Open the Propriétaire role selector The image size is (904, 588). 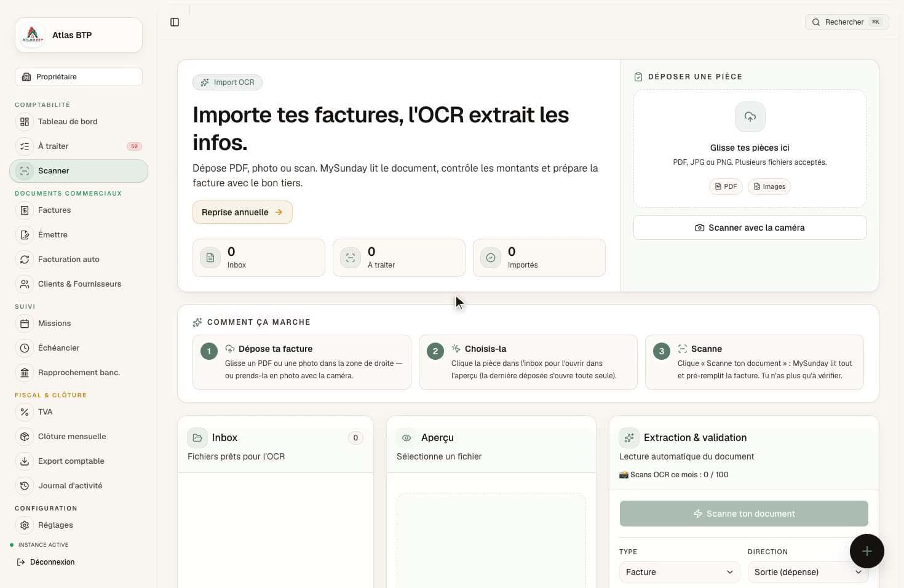79,77
